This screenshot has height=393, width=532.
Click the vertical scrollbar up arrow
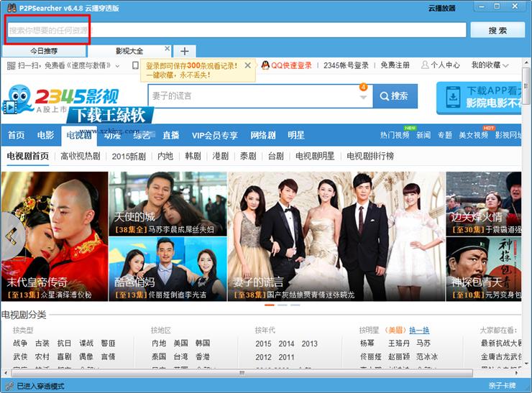tap(526, 63)
